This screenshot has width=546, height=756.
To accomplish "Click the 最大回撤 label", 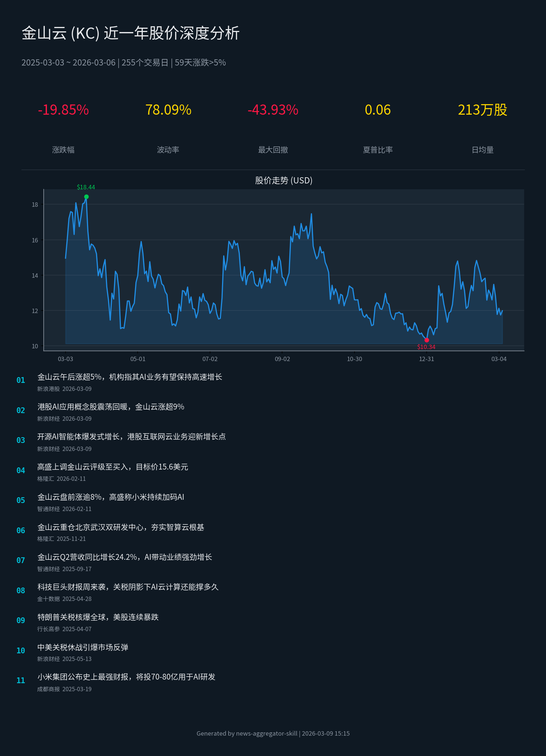I will 273,150.
